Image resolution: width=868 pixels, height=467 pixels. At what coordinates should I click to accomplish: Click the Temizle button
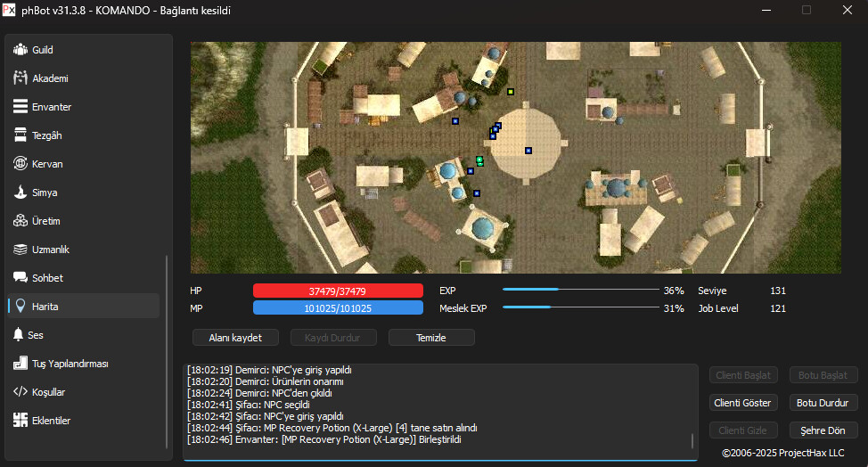pyautogui.click(x=431, y=338)
